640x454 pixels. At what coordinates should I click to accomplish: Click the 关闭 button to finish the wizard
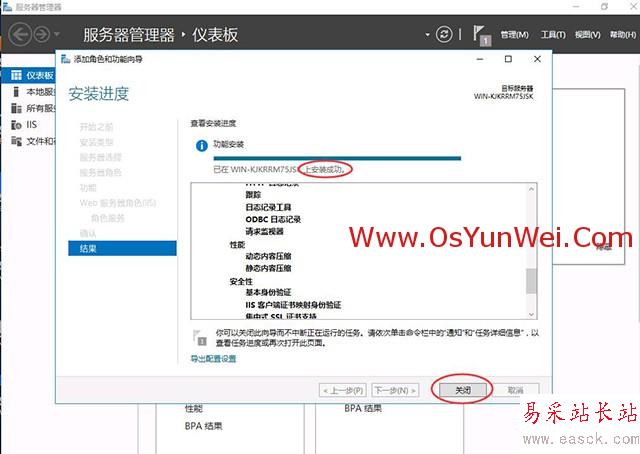[463, 390]
